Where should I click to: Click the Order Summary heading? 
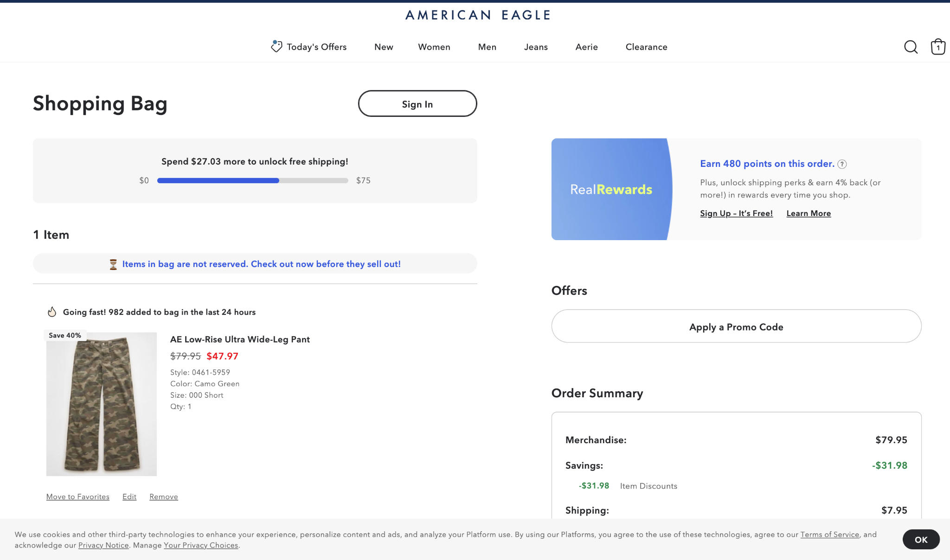[x=597, y=393]
